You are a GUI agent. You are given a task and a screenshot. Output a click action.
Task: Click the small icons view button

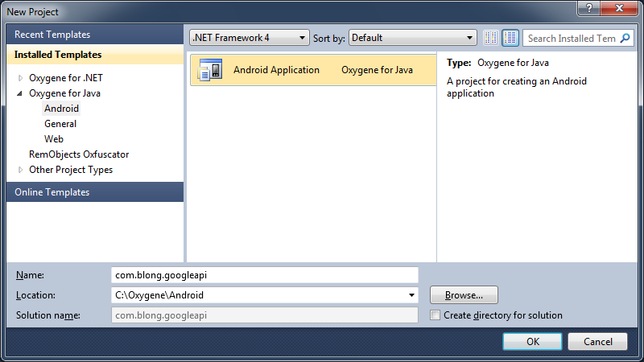tap(491, 38)
